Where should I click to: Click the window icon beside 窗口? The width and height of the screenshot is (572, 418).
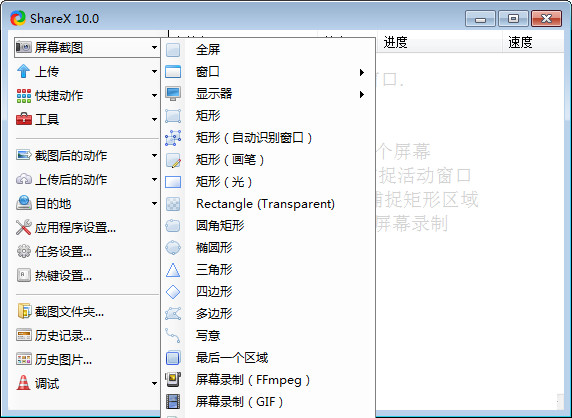[173, 71]
